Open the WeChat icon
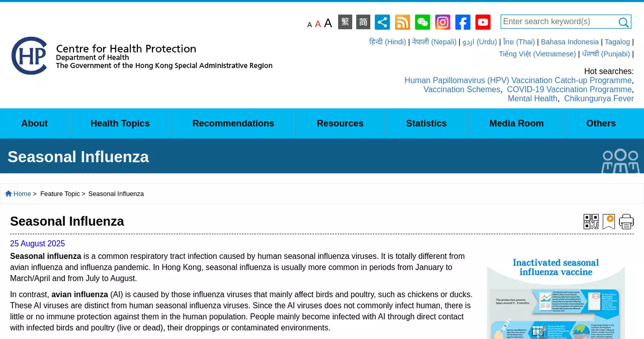This screenshot has height=339, width=644. coord(422,22)
